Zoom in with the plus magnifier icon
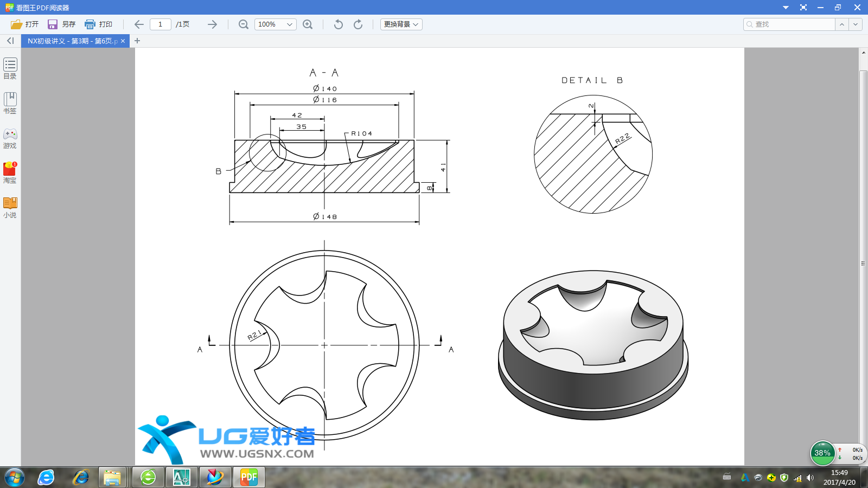This screenshot has height=488, width=868. (308, 24)
